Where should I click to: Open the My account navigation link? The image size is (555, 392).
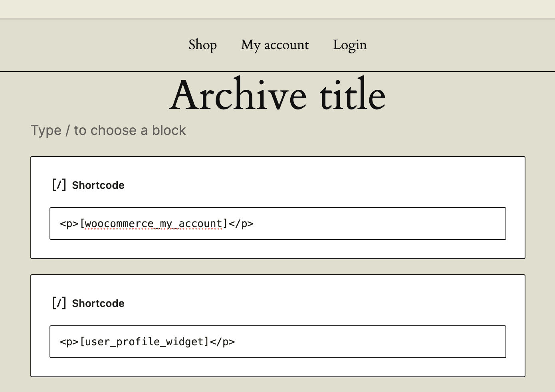tap(275, 45)
